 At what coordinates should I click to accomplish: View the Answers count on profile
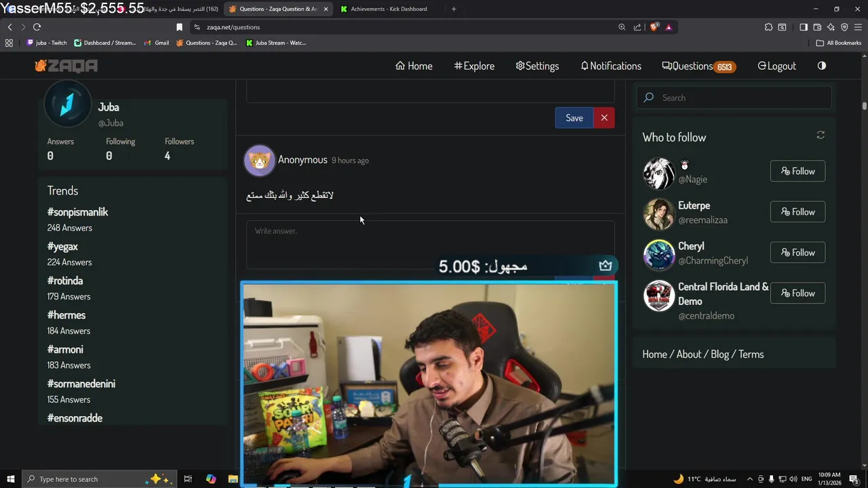[x=60, y=149]
